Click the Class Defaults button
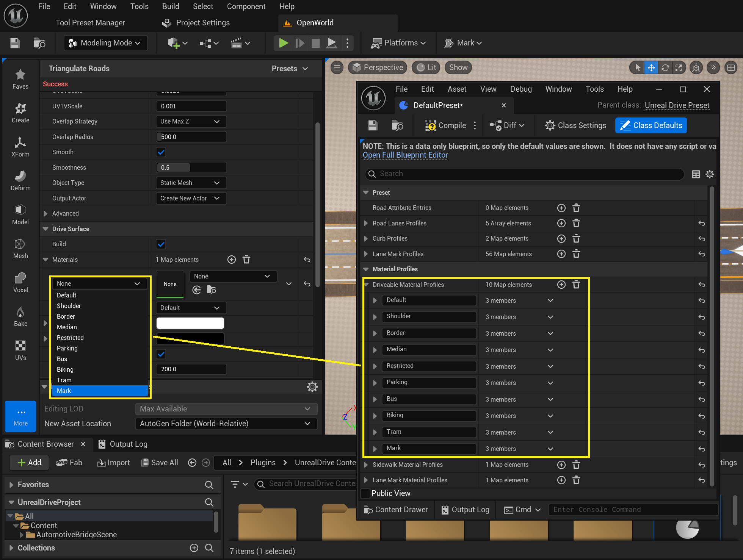This screenshot has width=743, height=560. (651, 125)
